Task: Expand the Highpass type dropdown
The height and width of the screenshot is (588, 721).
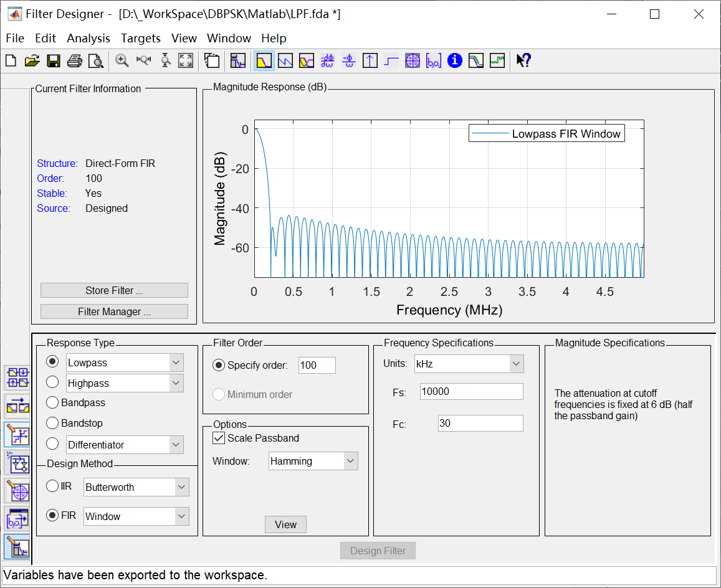Action: pos(176,384)
